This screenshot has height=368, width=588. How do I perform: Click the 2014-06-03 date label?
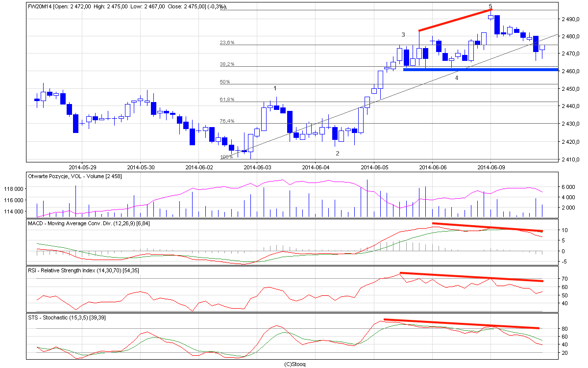pos(257,167)
